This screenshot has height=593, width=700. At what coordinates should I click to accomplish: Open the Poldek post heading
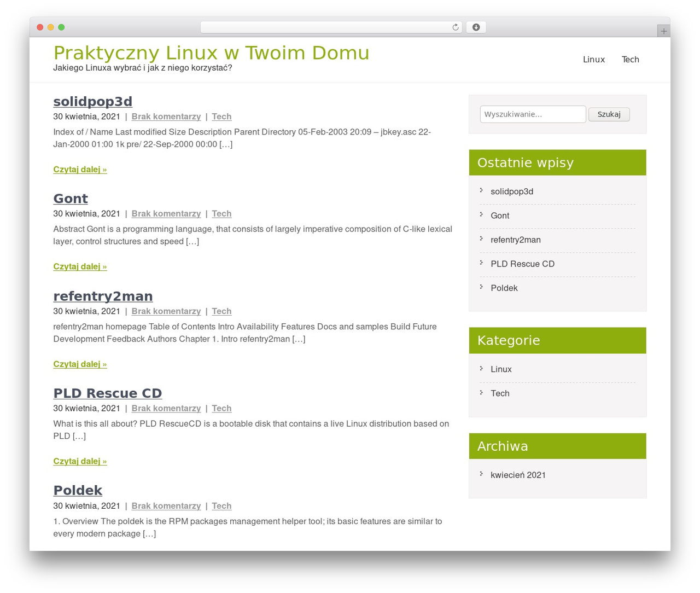pos(78,491)
